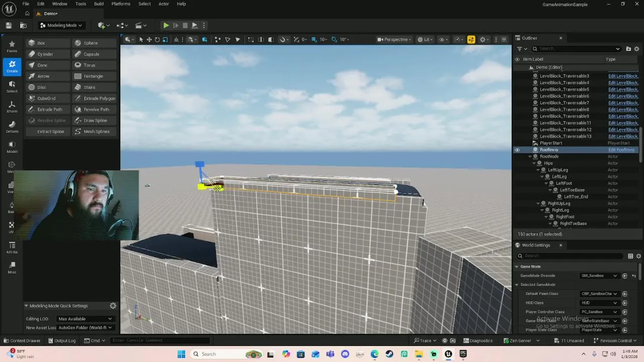Collapse the LeftUpLeg tree node
Screen dimensions: 644x362
(539, 170)
